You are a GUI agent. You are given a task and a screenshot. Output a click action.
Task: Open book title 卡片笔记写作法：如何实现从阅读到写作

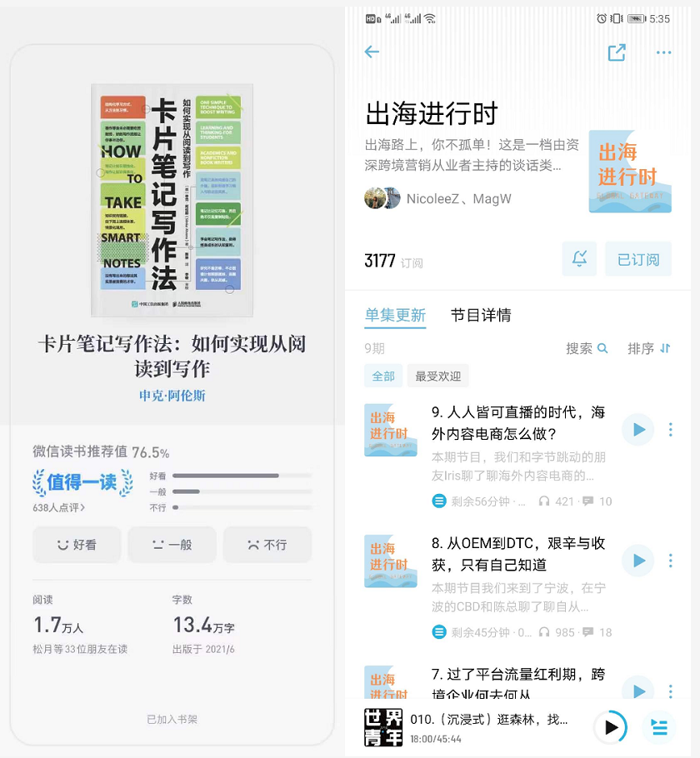coord(172,357)
